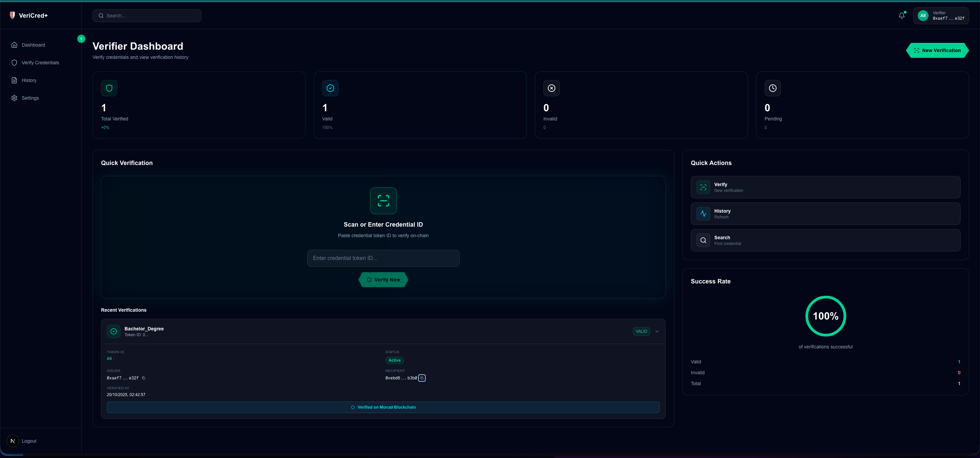Click the scan icon in Quick Verification
The width and height of the screenshot is (980, 458).
383,201
